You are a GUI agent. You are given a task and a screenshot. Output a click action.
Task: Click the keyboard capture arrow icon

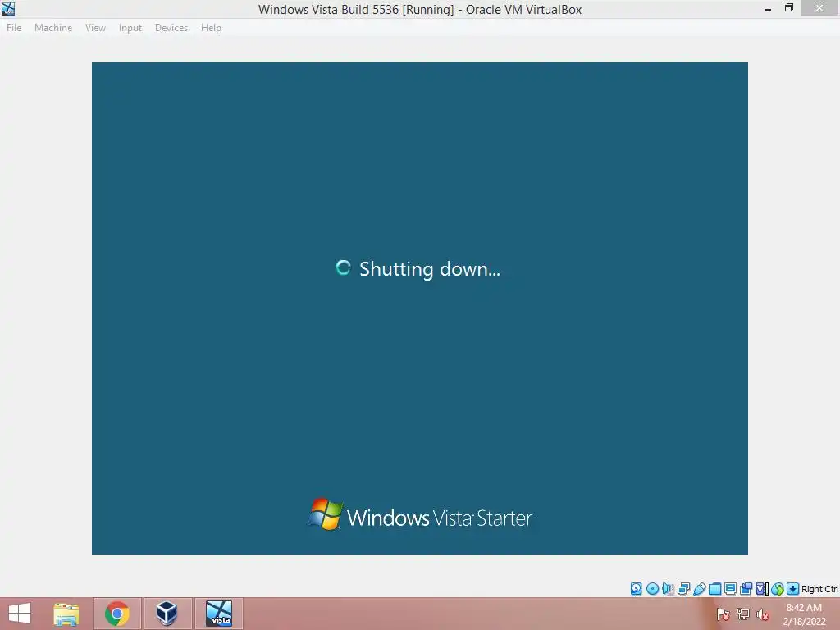pos(793,589)
